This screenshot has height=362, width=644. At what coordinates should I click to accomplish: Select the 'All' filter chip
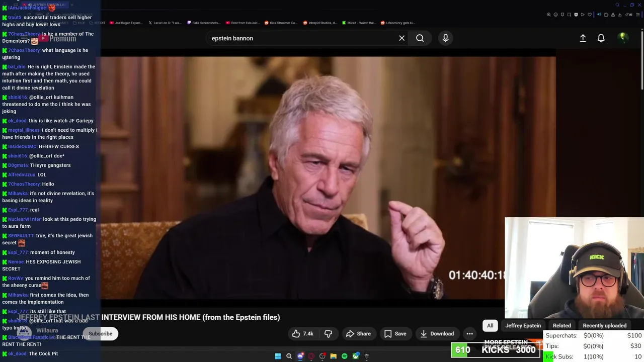click(490, 325)
